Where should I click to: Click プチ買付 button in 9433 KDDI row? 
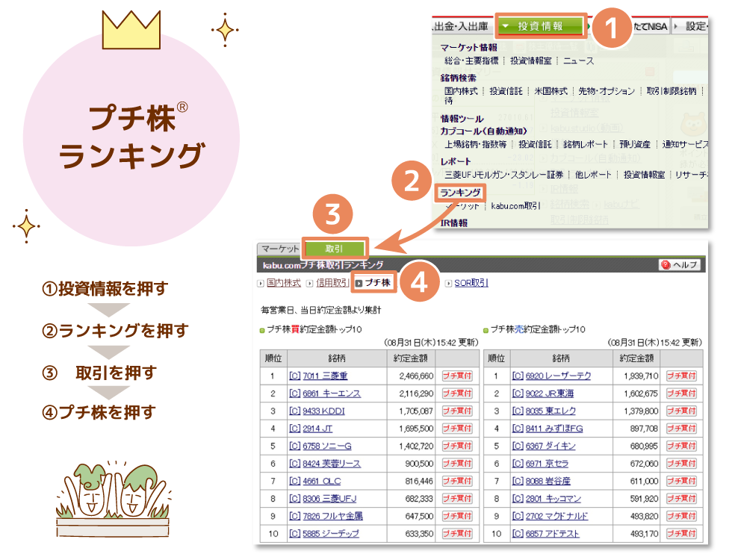457,411
